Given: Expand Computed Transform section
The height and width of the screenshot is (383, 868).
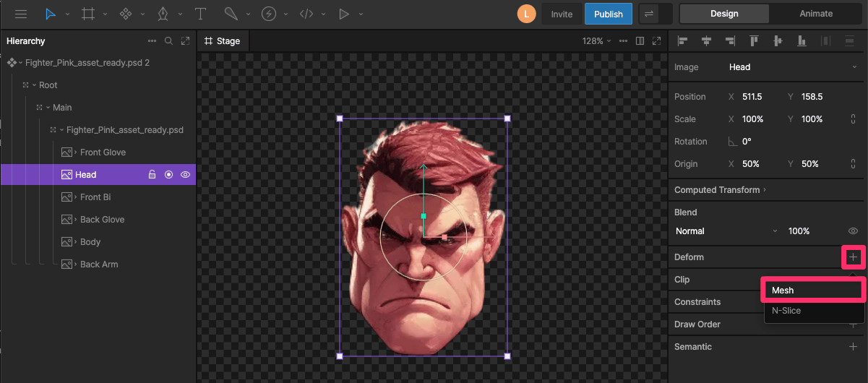Looking at the screenshot, I should tap(720, 190).
